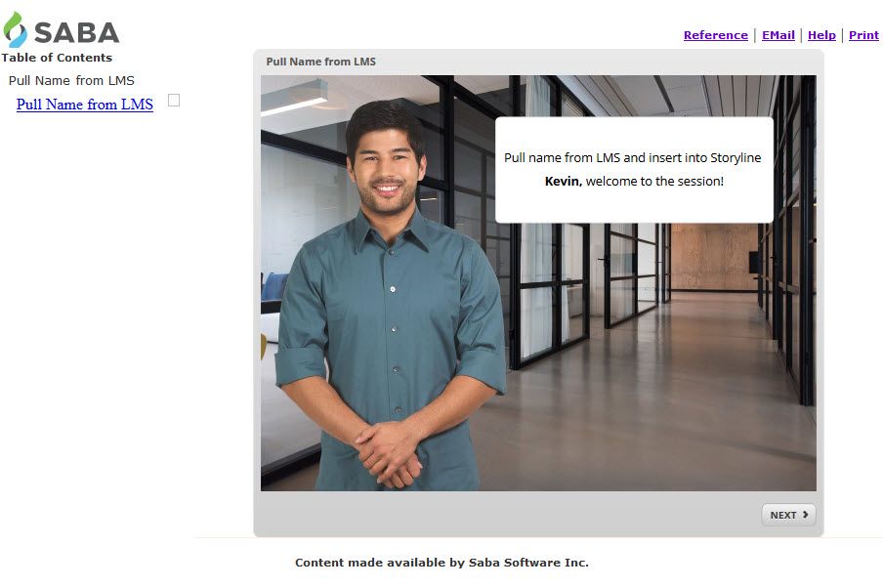The width and height of the screenshot is (883, 588).
Task: Click the Saba logo
Action: point(61,30)
